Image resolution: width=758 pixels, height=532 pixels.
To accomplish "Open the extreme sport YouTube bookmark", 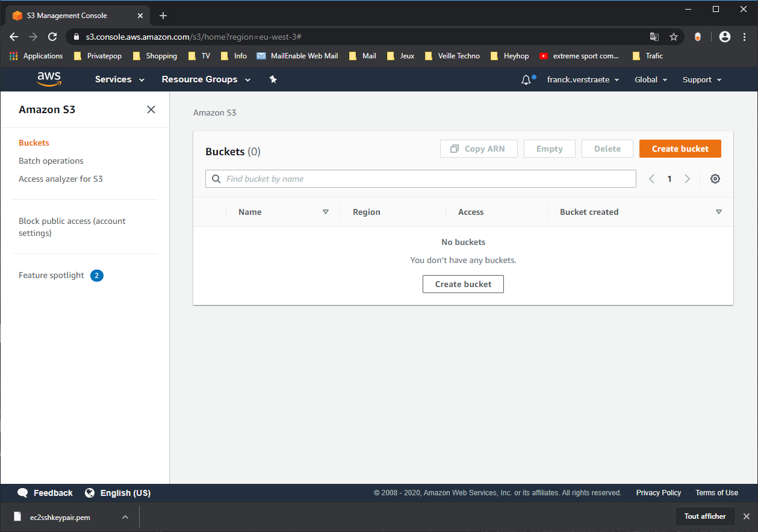I will click(x=579, y=56).
